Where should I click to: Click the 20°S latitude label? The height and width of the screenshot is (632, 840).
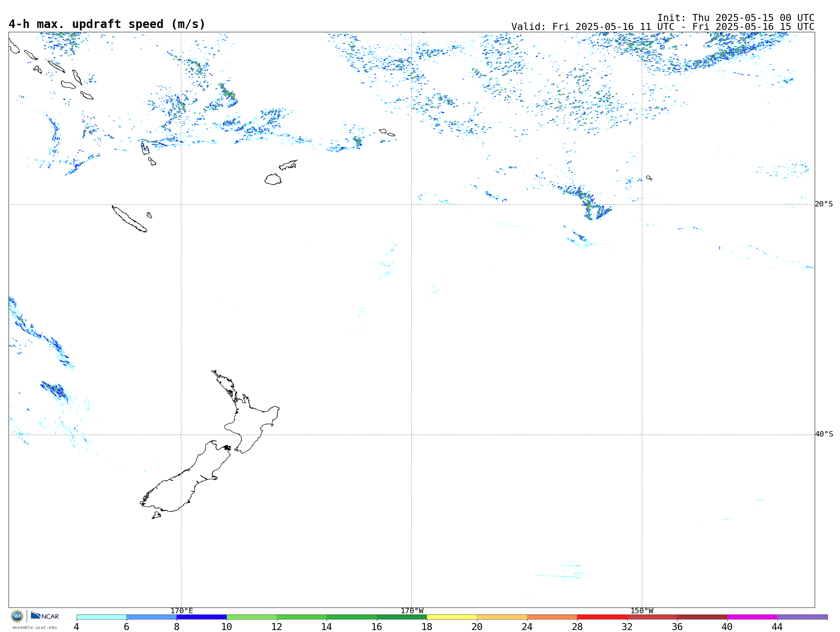click(x=824, y=204)
